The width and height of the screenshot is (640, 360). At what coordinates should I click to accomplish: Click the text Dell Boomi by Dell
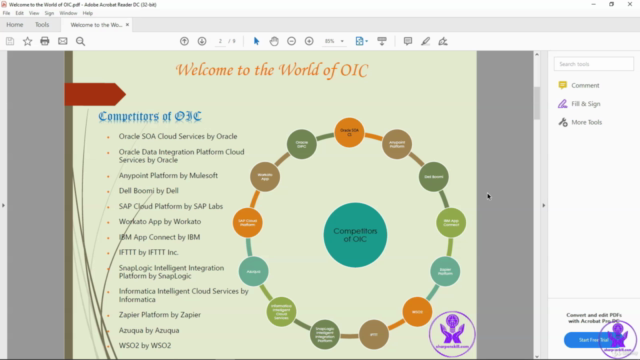point(149,191)
